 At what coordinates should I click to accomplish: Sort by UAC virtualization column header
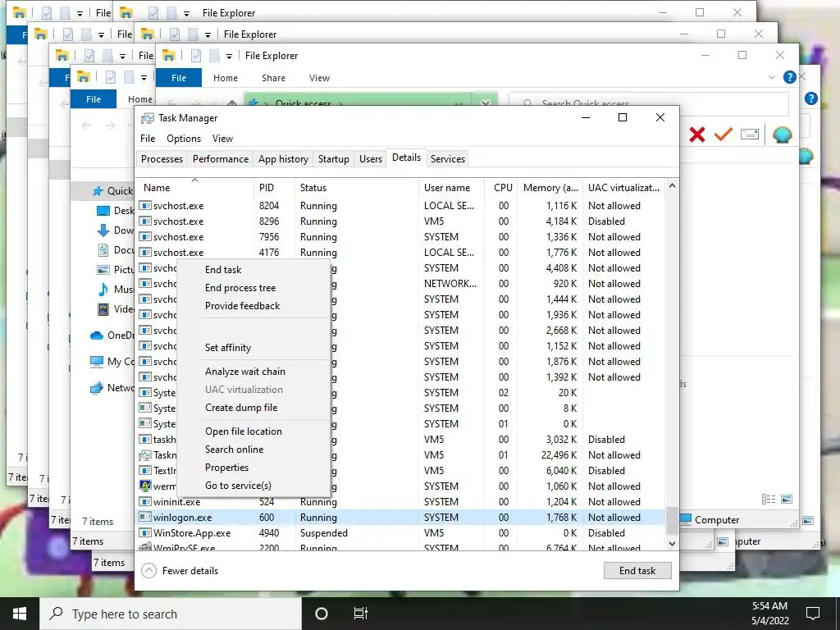[623, 188]
